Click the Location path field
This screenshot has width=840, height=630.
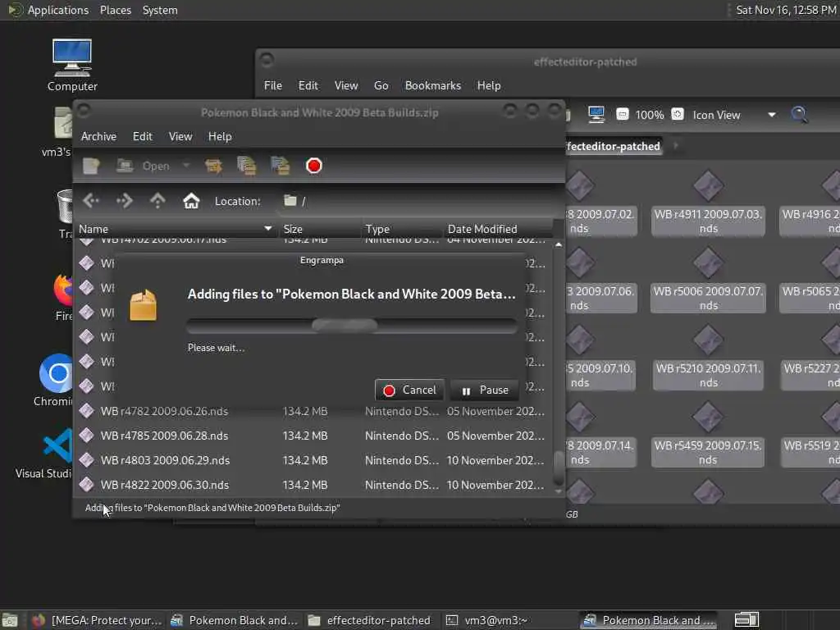click(x=421, y=201)
